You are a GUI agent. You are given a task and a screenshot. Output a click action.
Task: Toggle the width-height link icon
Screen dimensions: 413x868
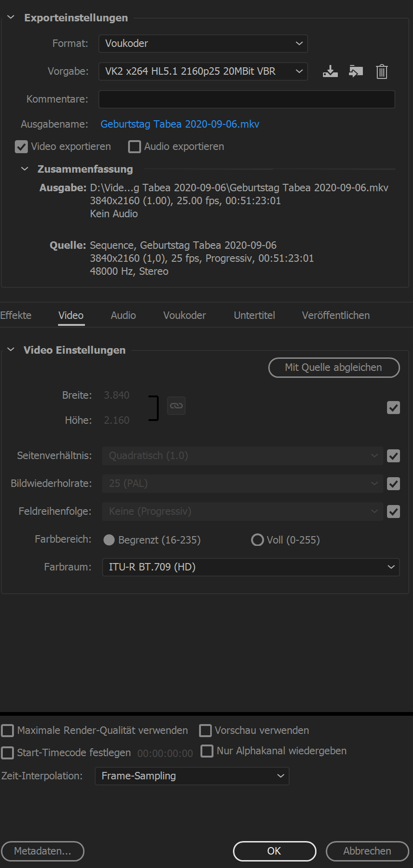176,406
